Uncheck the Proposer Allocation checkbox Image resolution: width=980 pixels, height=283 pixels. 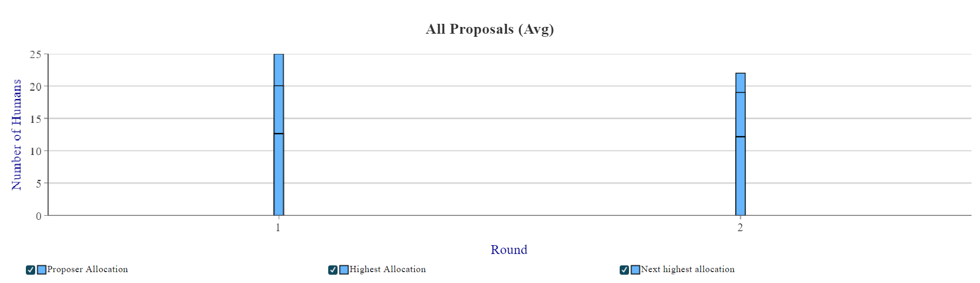[x=31, y=270]
